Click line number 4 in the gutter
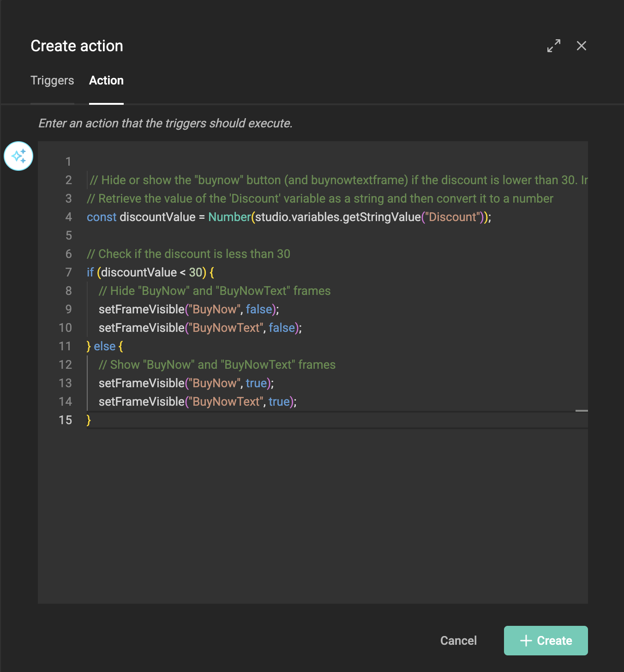The height and width of the screenshot is (672, 624). (68, 217)
